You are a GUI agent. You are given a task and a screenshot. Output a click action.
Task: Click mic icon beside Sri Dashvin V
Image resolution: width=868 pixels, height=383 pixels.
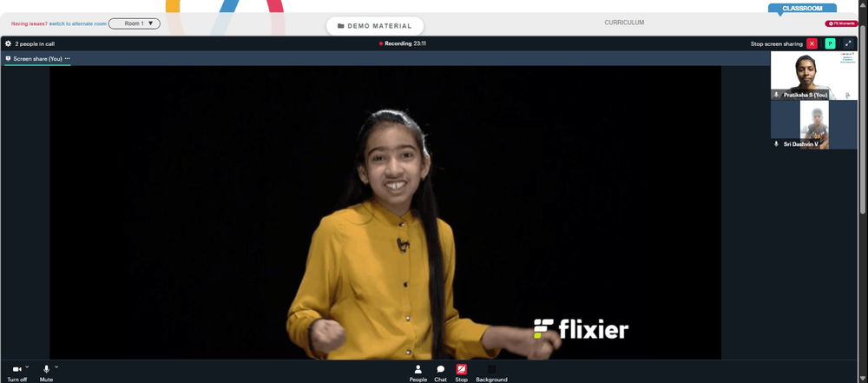(776, 143)
